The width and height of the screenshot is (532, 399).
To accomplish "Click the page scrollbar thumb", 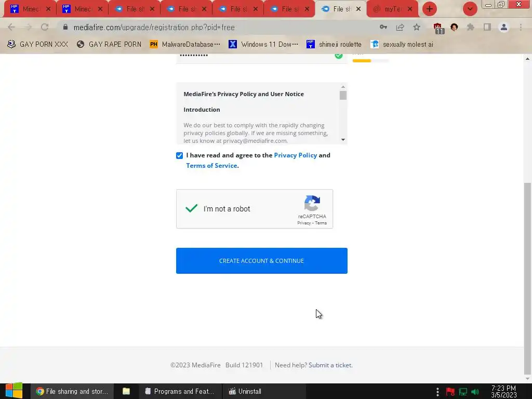I will [527, 277].
